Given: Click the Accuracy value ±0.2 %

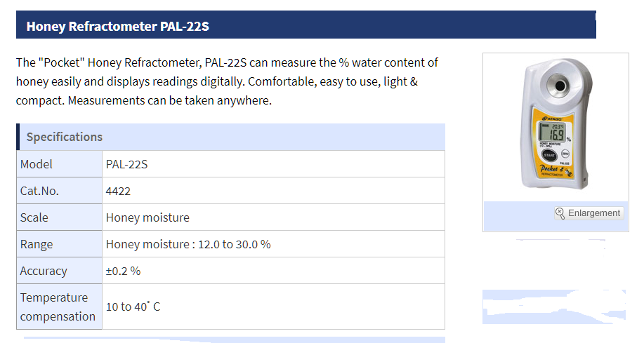Looking at the screenshot, I should coord(123,271).
